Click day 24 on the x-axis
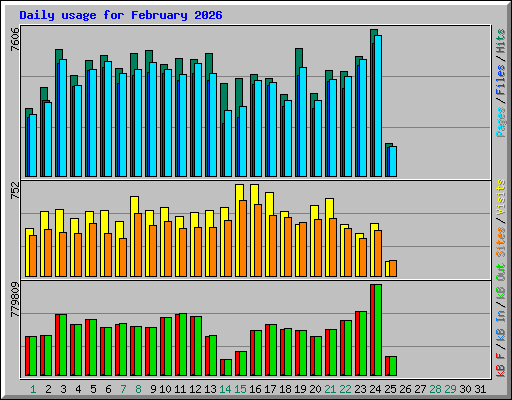The height and width of the screenshot is (400, 512). click(x=375, y=389)
